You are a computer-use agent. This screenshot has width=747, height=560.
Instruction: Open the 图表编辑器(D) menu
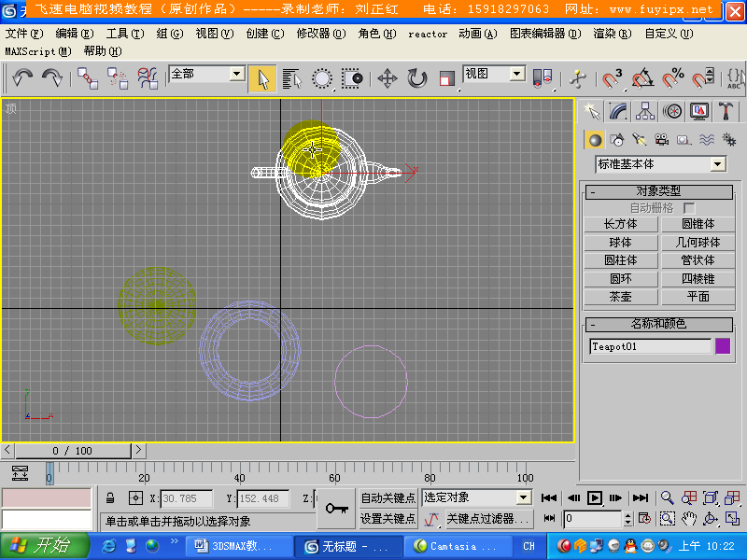point(545,34)
